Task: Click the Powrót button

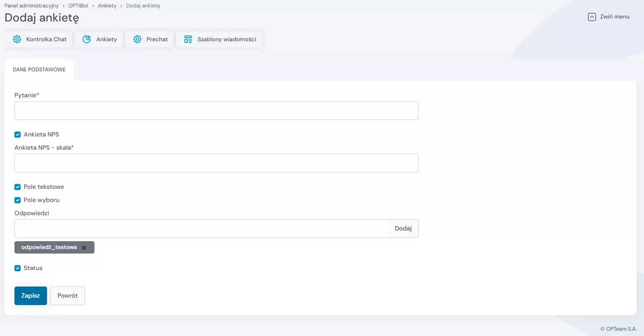Action: (68, 296)
